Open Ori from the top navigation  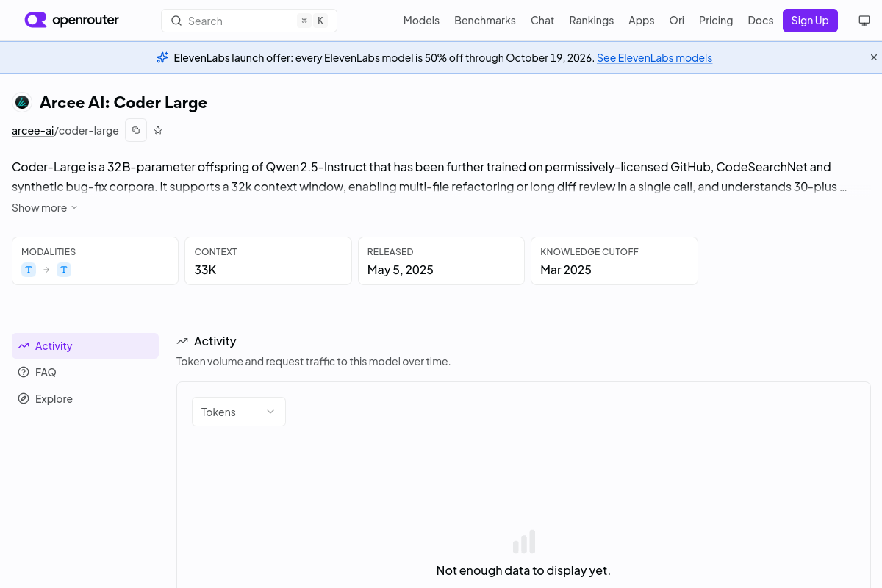(677, 21)
